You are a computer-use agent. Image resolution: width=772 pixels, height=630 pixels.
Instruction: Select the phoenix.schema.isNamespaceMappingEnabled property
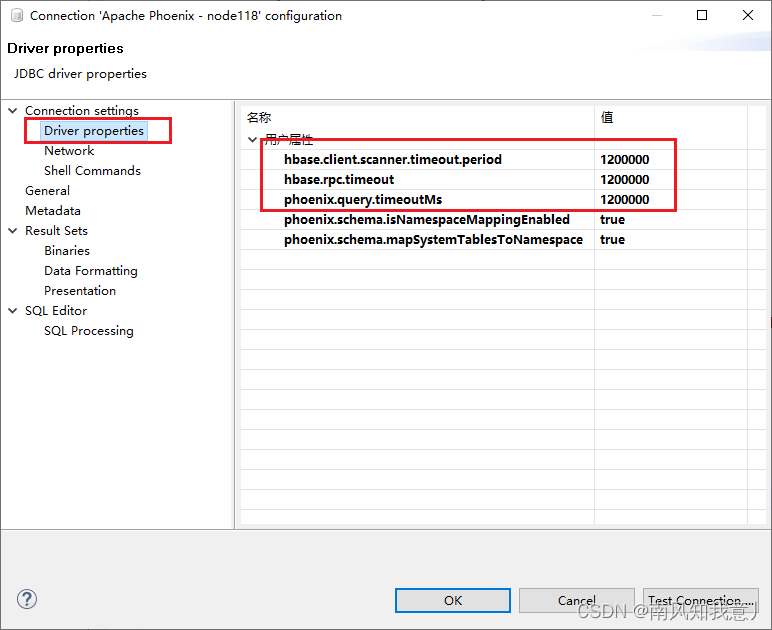pos(427,220)
